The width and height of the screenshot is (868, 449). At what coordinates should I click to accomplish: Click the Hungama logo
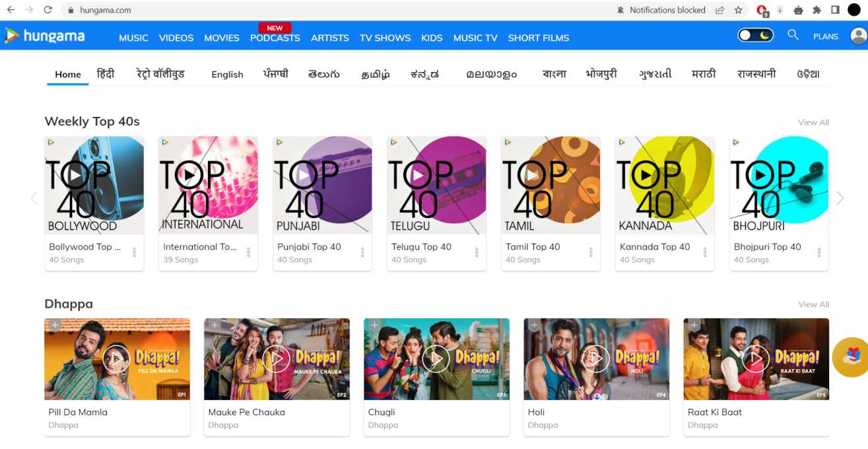click(x=44, y=36)
